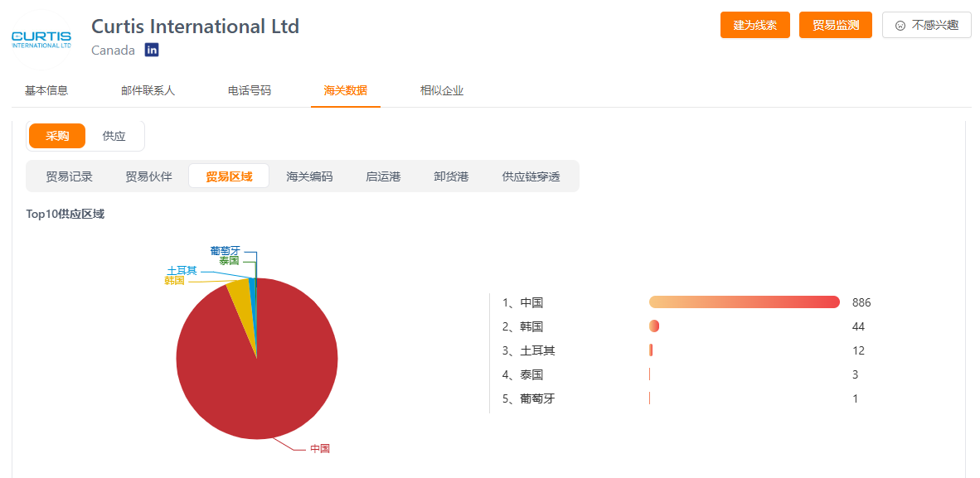
Task: Select the 采购 toggle option
Action: coord(57,136)
